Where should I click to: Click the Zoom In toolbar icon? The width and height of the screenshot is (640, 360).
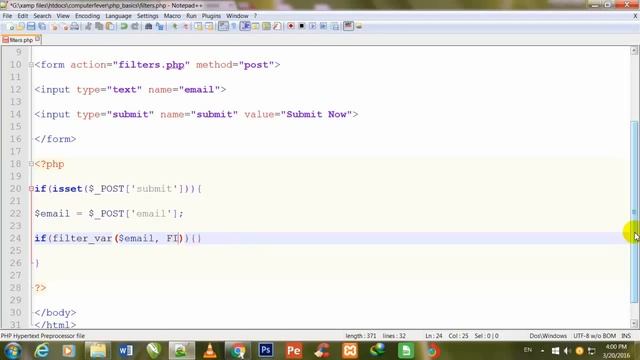tap(175, 27)
